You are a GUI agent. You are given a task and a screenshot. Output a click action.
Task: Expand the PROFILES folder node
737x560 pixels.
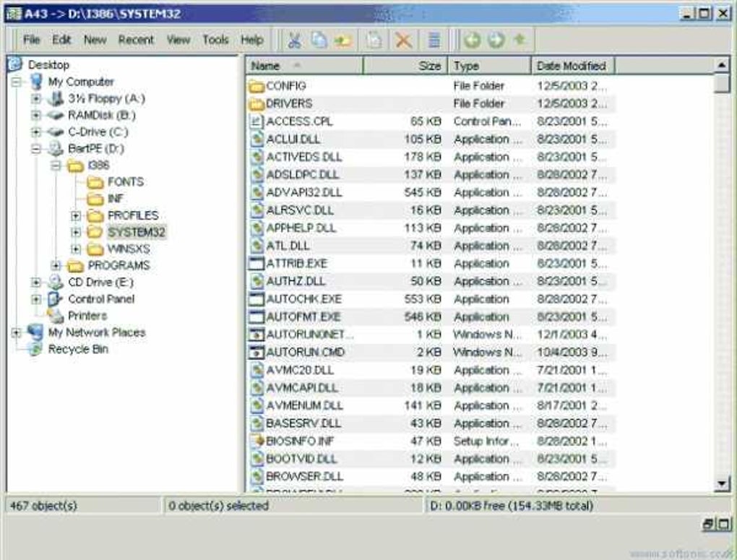tap(76, 216)
